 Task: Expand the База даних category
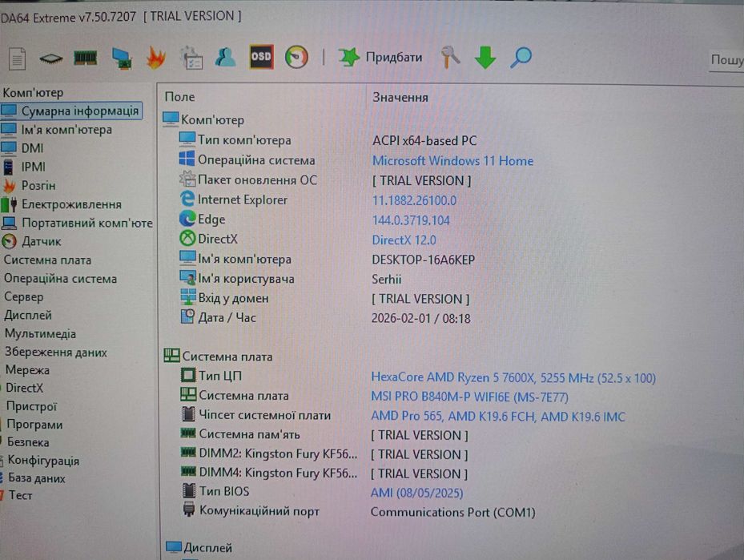click(x=37, y=478)
